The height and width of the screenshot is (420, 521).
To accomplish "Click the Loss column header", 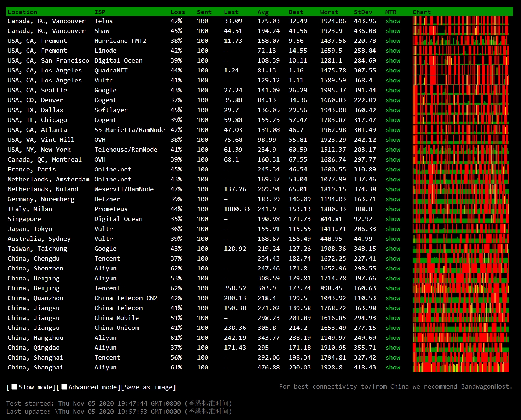I will [x=178, y=12].
